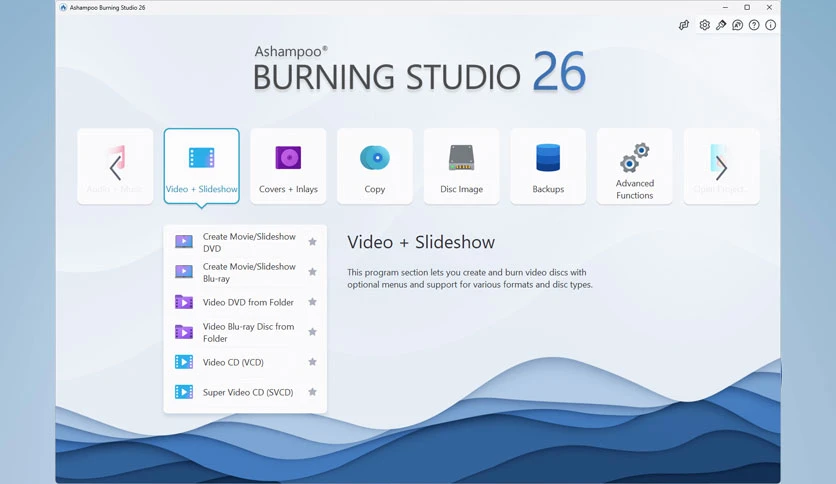This screenshot has height=484, width=836.
Task: Minimize the Ashampoo Burning Studio window
Action: point(725,7)
